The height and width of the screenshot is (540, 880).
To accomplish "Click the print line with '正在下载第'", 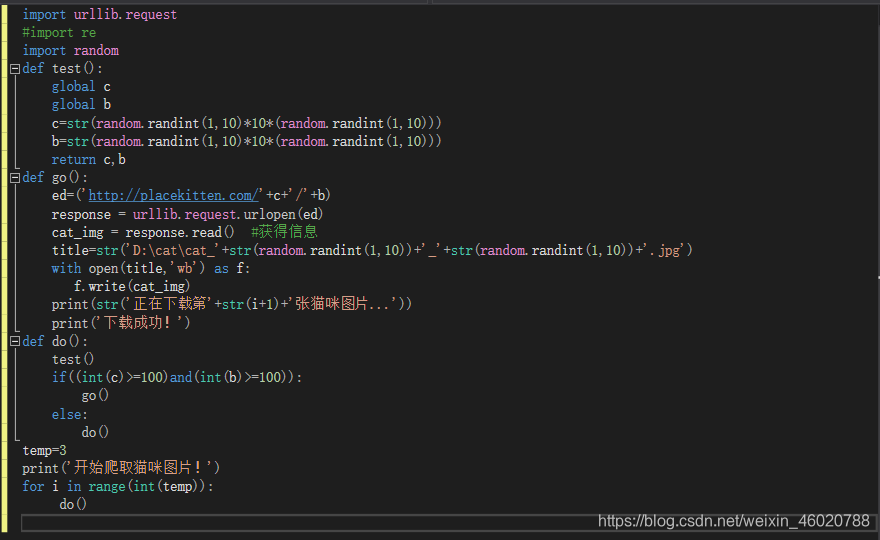I will coord(232,304).
